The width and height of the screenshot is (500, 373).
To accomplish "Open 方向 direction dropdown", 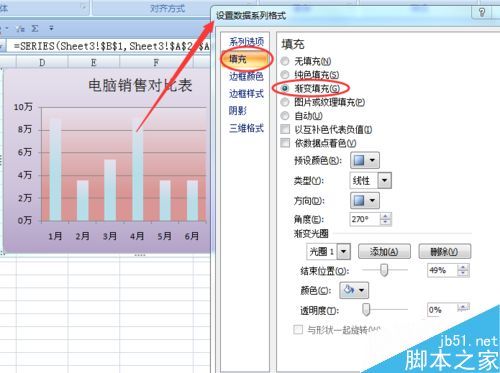I will point(365,201).
